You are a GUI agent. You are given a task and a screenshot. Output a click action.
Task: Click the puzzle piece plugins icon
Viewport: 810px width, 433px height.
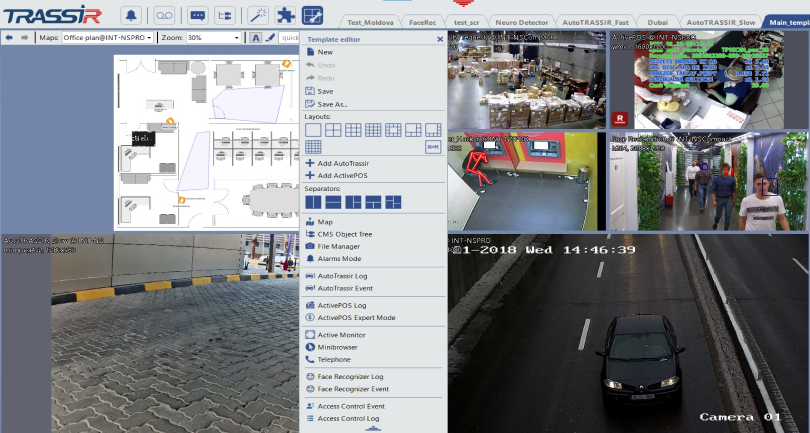pos(285,15)
